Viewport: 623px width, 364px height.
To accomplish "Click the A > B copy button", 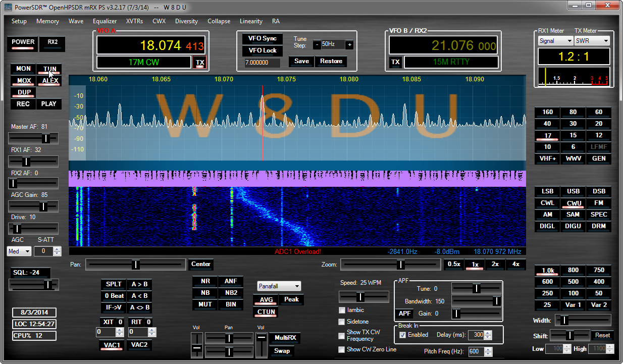I will point(139,284).
